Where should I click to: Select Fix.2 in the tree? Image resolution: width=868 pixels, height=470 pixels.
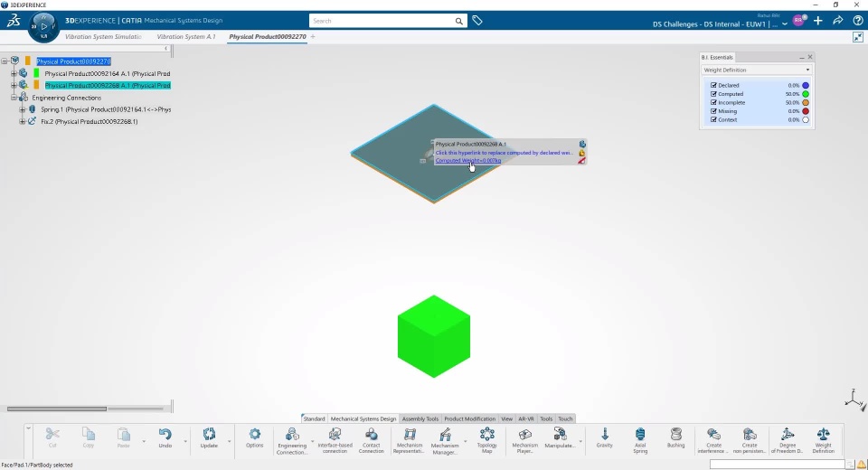90,121
